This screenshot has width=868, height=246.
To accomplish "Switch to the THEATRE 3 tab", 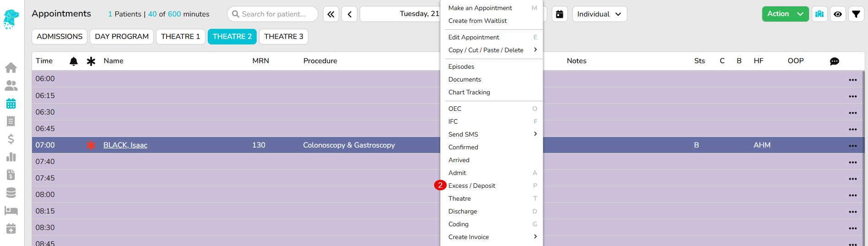I will click(x=283, y=37).
